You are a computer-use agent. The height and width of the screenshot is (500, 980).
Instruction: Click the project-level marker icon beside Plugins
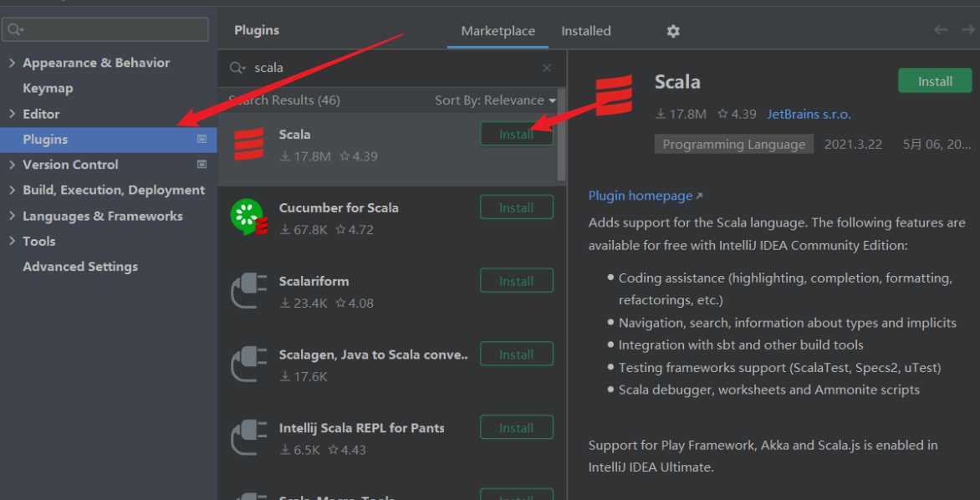click(202, 140)
